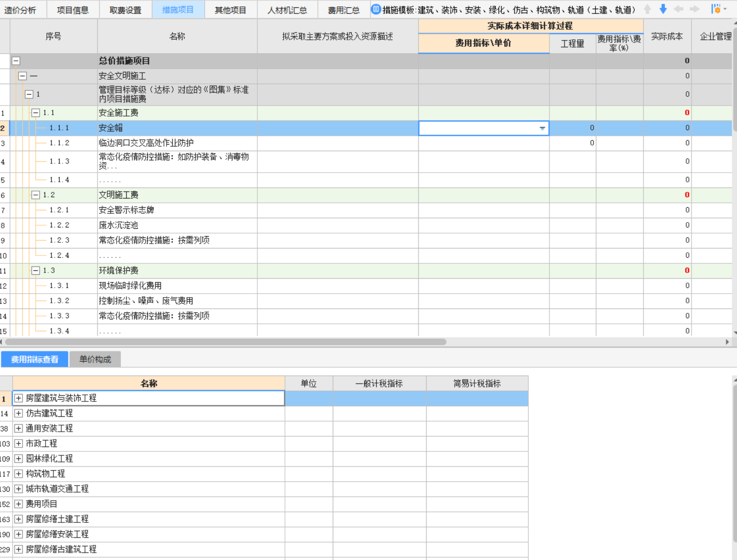Screen dimensions: 737x560
Task: Expand 通用安装工程 node
Action: [18, 428]
